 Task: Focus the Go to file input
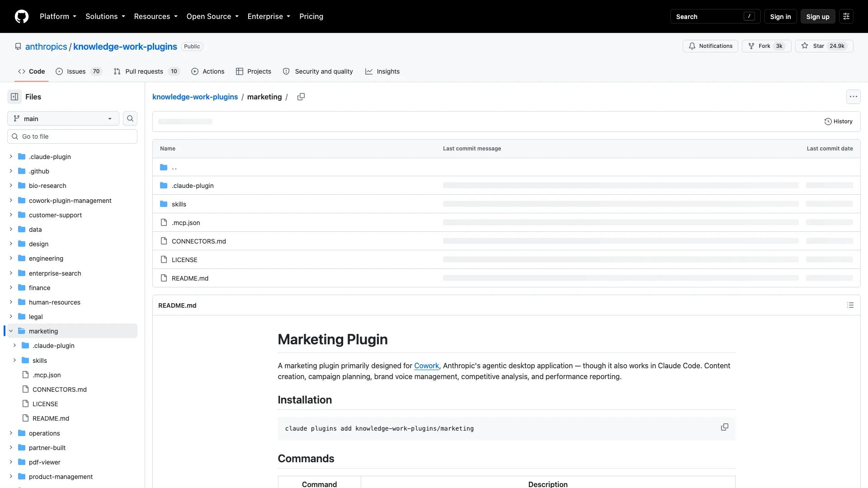pyautogui.click(x=72, y=136)
